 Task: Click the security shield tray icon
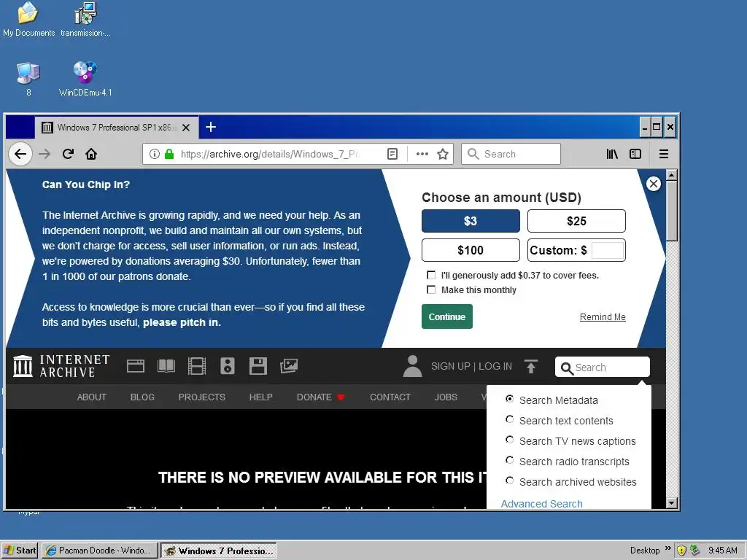coord(682,551)
